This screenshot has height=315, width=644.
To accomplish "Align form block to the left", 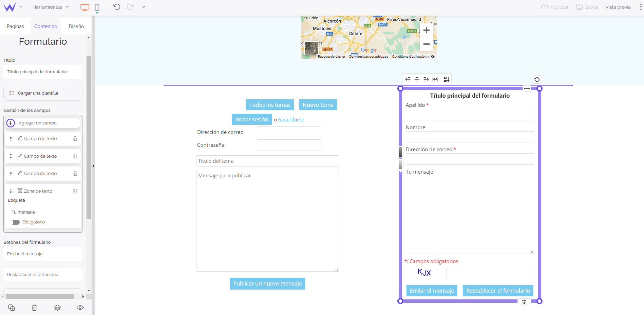I will [x=408, y=79].
